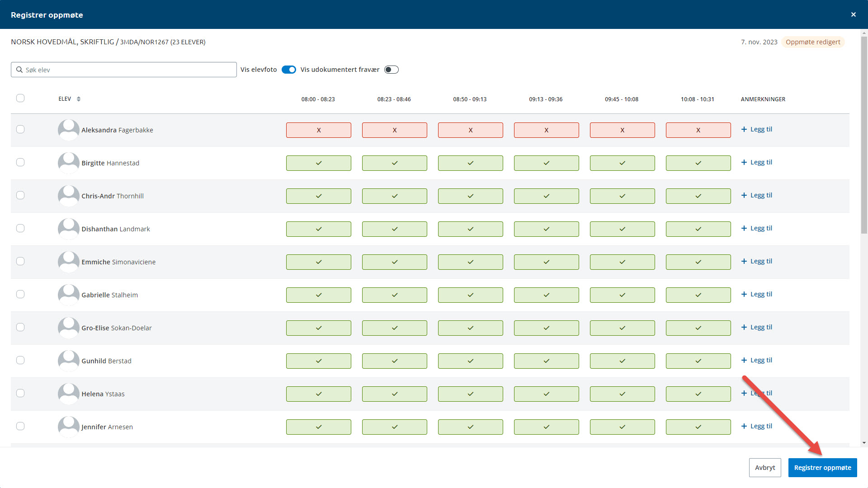Screen dimensions: 868x488
Task: Click Aleksandra Fagerbakke's profile photo
Action: pos(69,130)
